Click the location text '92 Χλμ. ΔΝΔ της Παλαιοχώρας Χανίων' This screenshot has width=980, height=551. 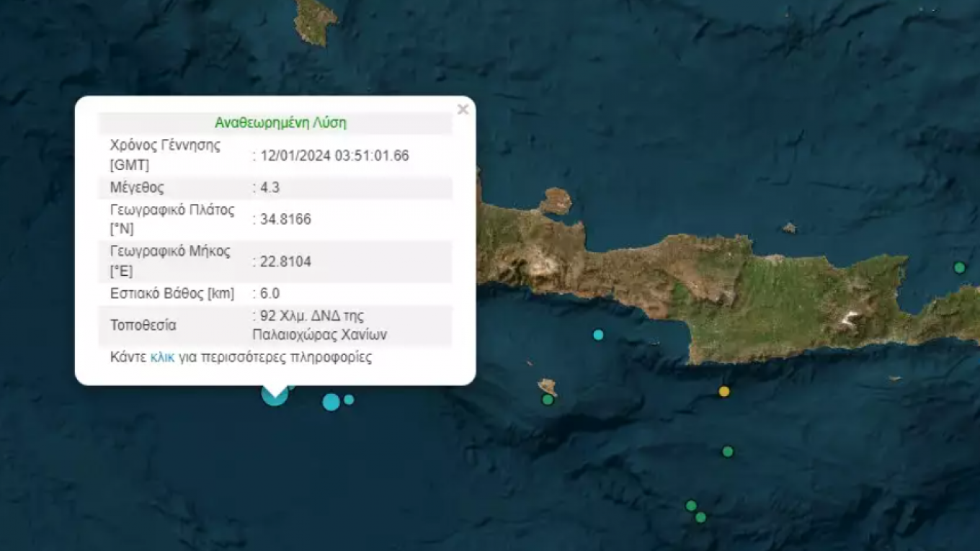320,325
